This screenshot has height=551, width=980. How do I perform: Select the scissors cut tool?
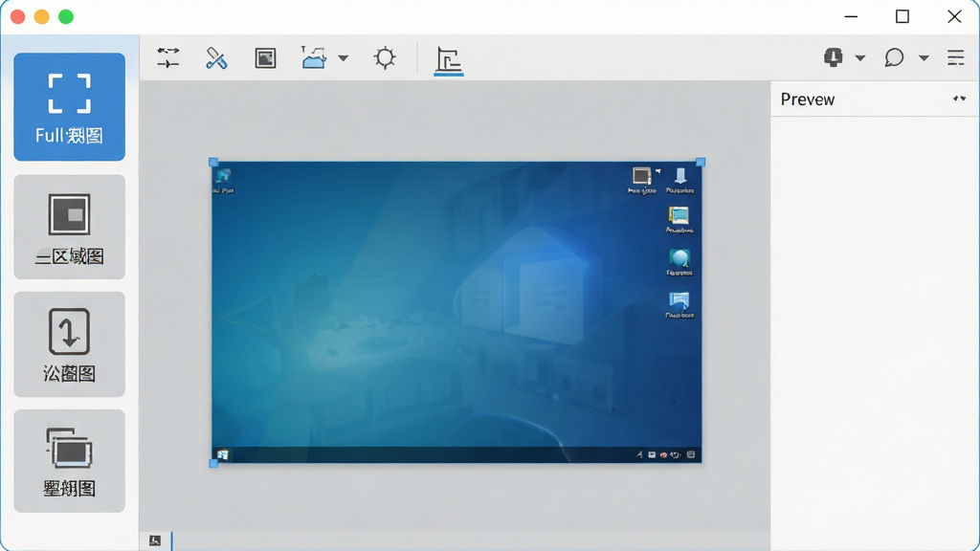(x=216, y=58)
